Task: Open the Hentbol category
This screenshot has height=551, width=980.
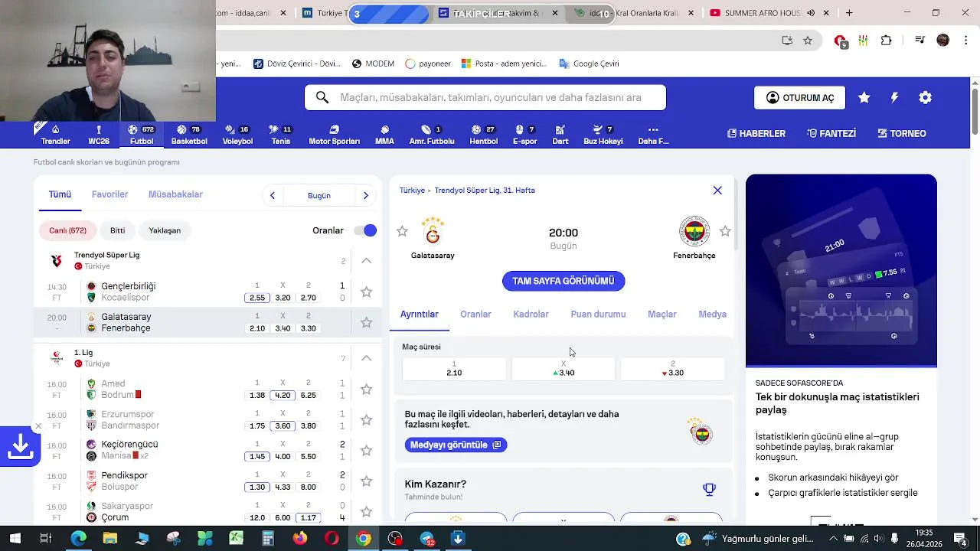Action: pos(483,135)
